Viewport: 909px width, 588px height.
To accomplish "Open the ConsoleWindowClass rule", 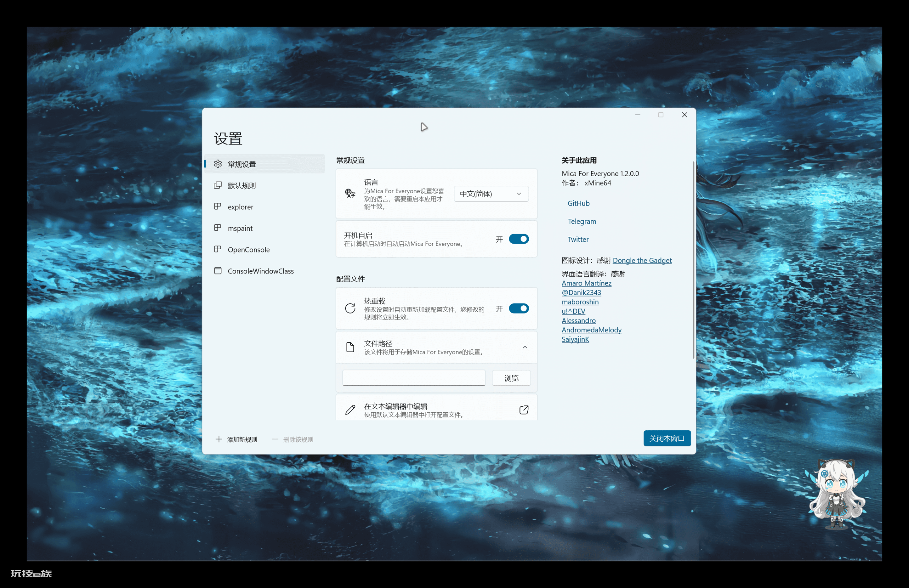I will pos(265,271).
